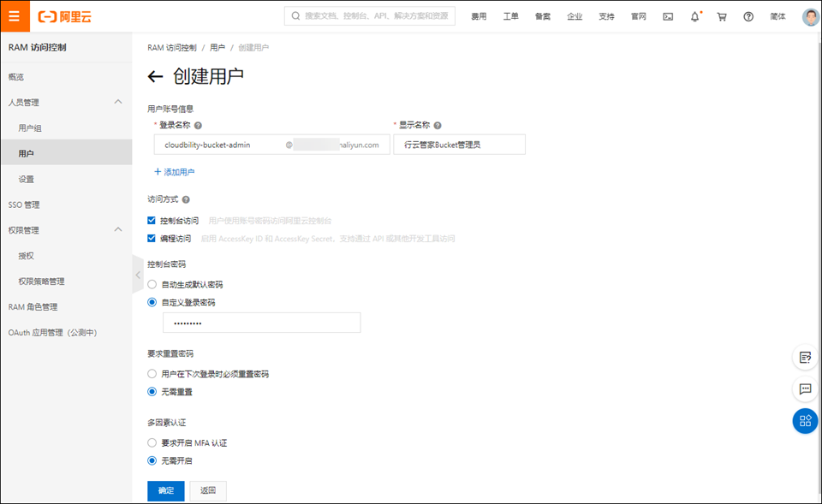Open 用户组 in sidebar
This screenshot has height=504, width=822.
click(30, 128)
